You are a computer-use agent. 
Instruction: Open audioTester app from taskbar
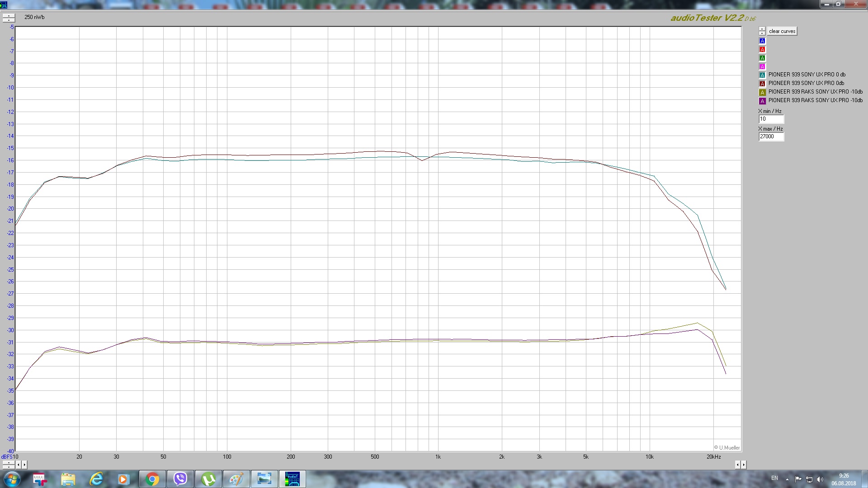[292, 479]
